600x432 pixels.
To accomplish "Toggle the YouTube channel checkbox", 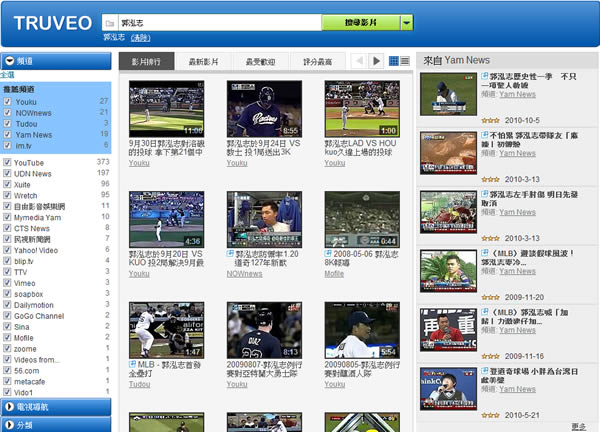I will (x=7, y=162).
